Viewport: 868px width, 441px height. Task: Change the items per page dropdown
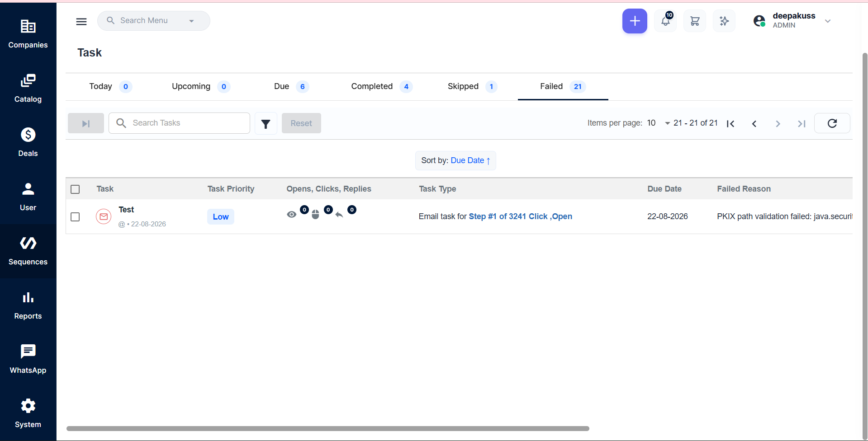click(x=659, y=123)
